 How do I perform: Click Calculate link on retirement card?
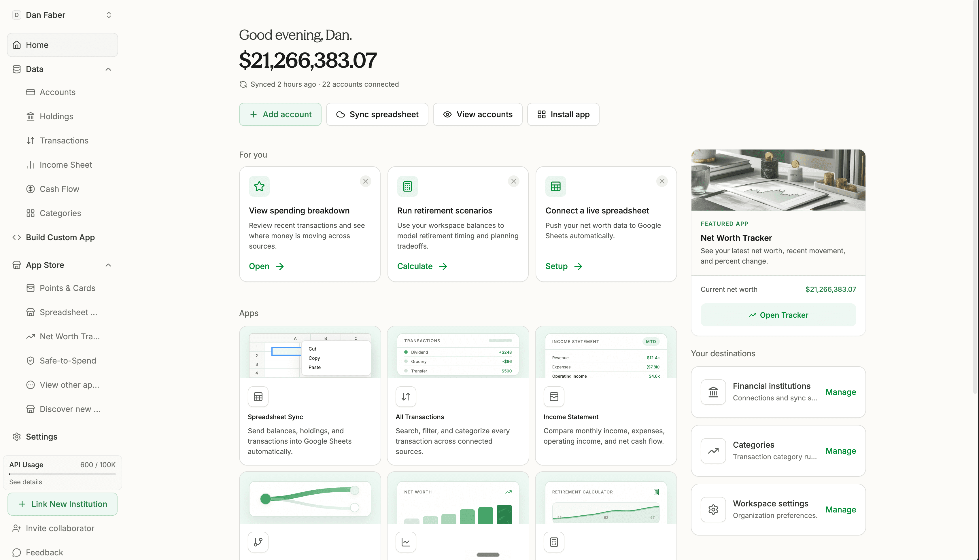tap(422, 266)
